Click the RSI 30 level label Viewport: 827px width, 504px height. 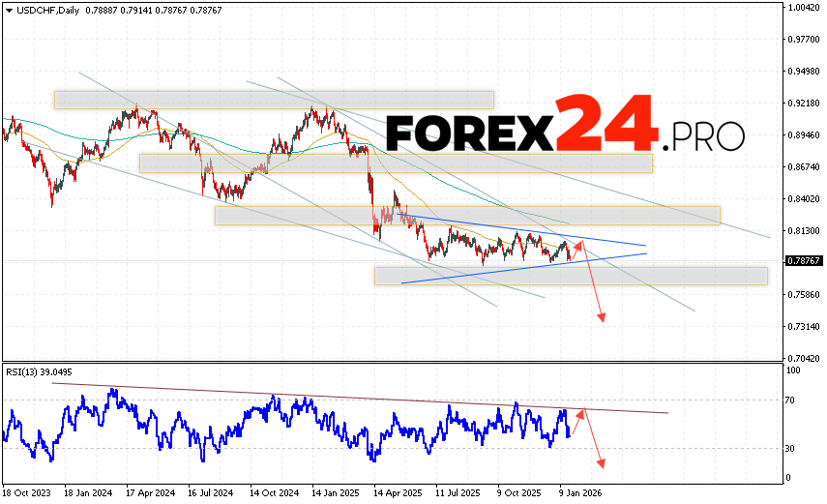[x=791, y=448]
